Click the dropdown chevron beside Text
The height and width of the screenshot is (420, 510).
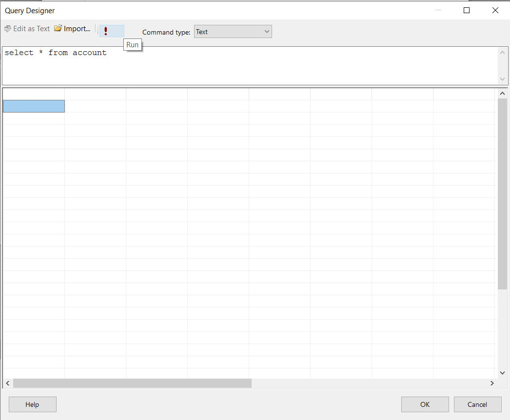pyautogui.click(x=267, y=31)
